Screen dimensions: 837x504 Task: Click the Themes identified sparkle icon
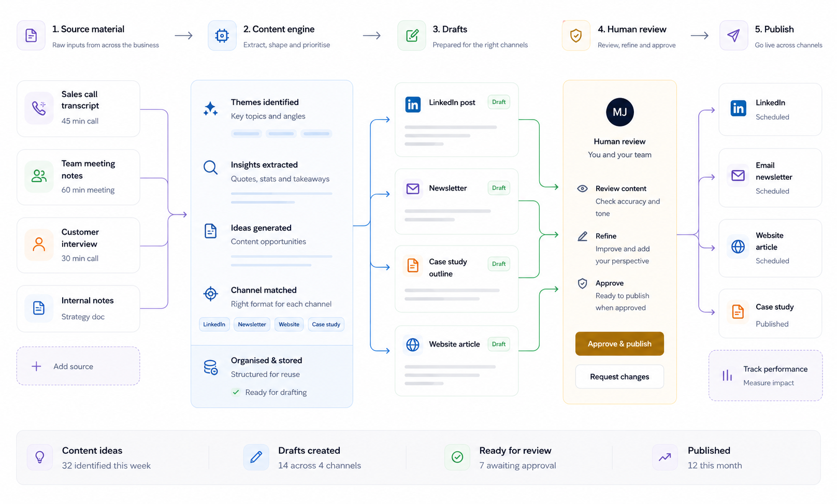[210, 109]
